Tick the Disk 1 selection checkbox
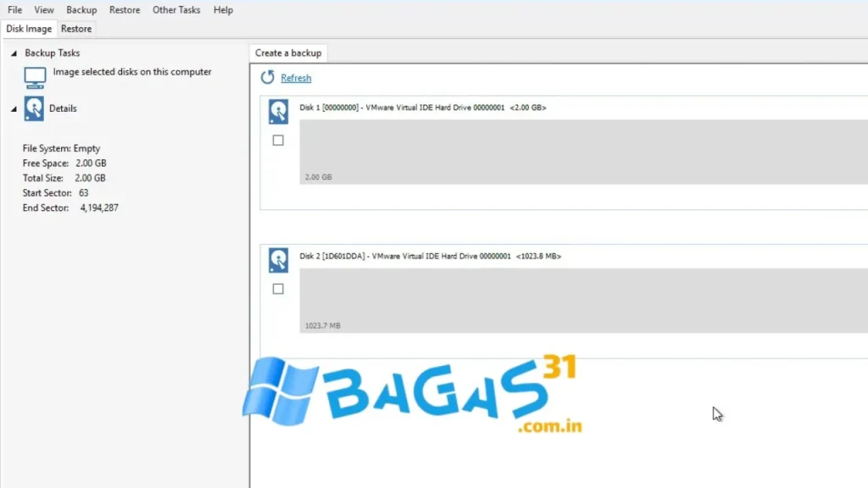The height and width of the screenshot is (488, 868). 278,141
